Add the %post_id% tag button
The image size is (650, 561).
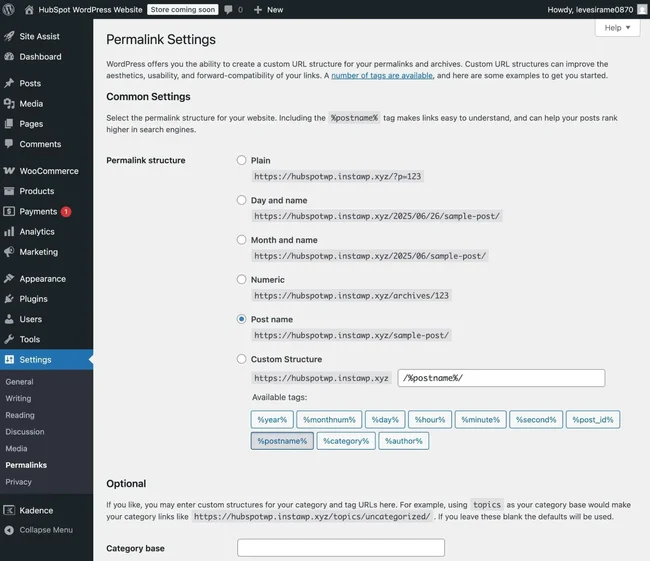click(x=593, y=420)
